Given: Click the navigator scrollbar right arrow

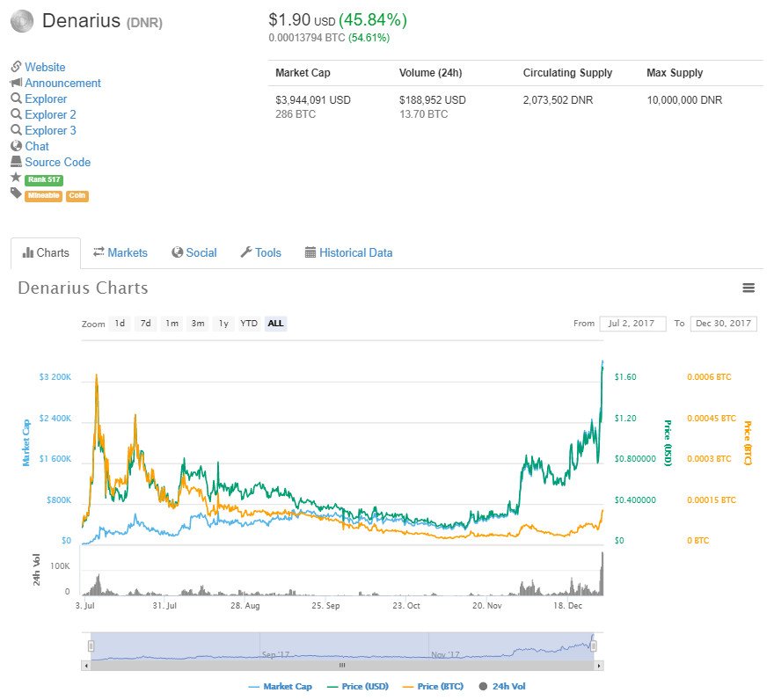Looking at the screenshot, I should [x=599, y=666].
